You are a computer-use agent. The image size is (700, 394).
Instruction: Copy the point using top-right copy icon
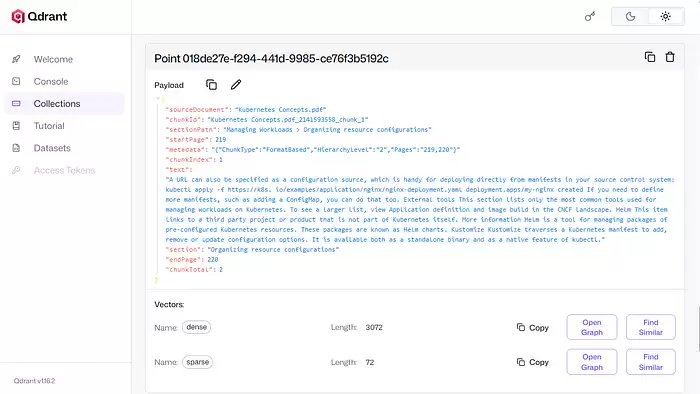[650, 57]
